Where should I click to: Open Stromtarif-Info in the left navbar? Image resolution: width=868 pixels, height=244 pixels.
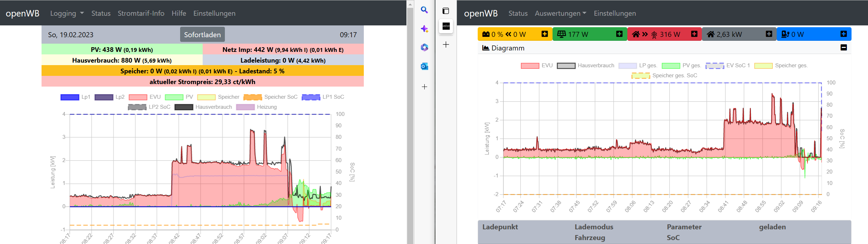click(x=141, y=13)
